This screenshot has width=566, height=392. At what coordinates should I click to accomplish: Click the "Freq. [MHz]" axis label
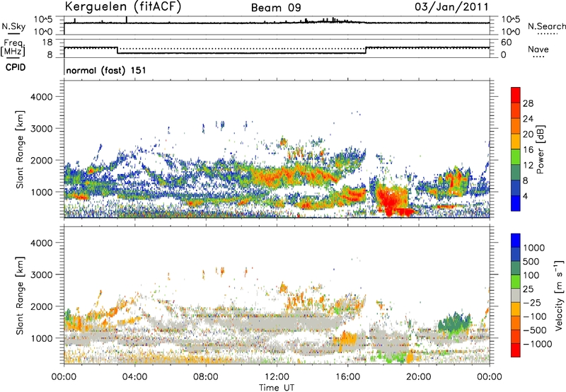pos(13,47)
